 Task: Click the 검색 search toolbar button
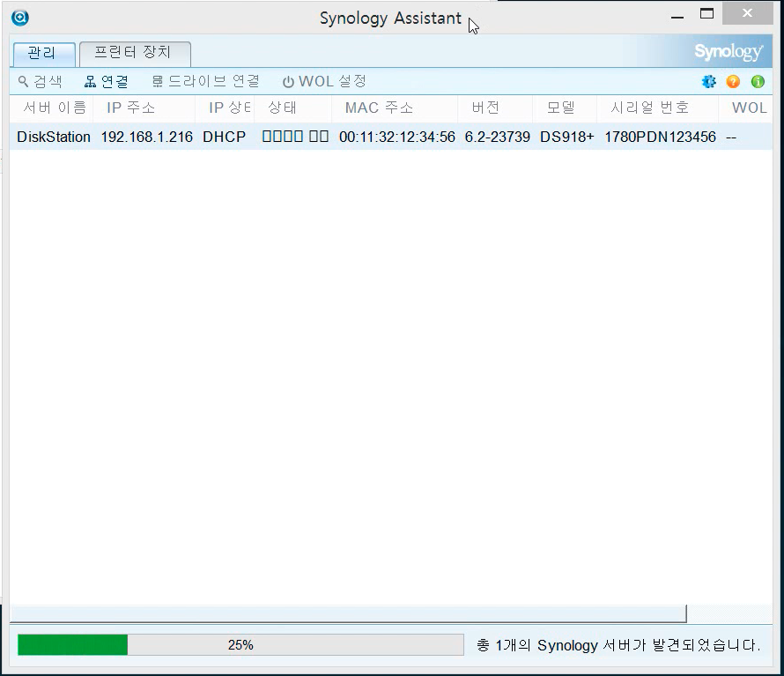click(x=40, y=82)
